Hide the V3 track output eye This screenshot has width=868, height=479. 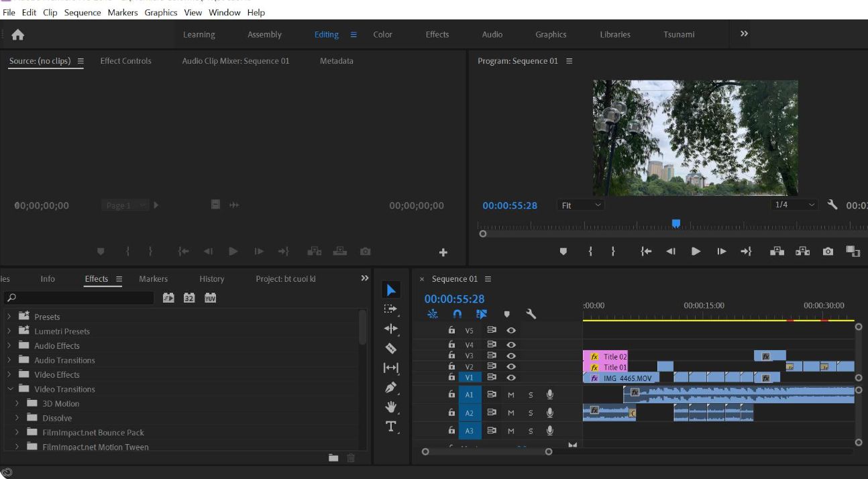511,356
